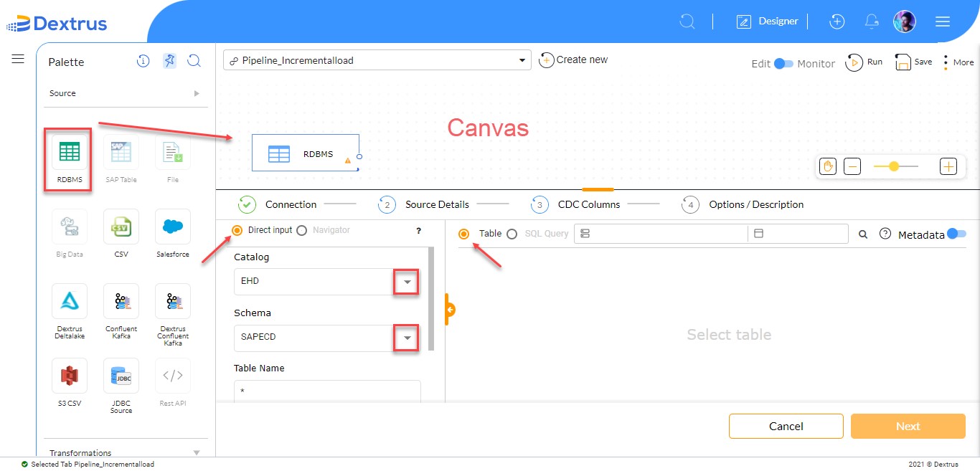Click the RDBMS node warning icon

[x=348, y=161]
